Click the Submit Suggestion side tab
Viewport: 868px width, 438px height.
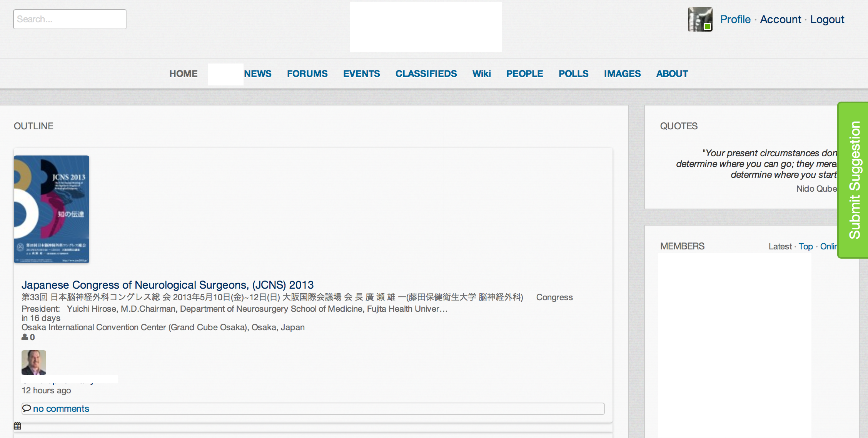(x=854, y=180)
